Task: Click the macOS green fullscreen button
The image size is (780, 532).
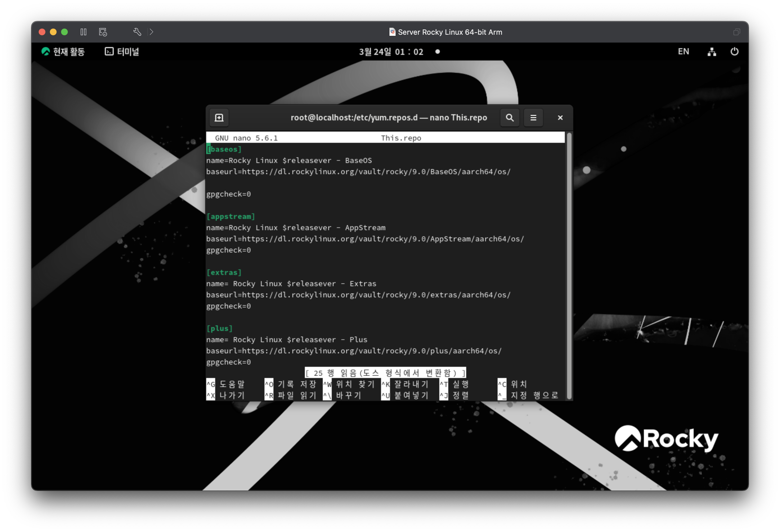Action: click(64, 32)
